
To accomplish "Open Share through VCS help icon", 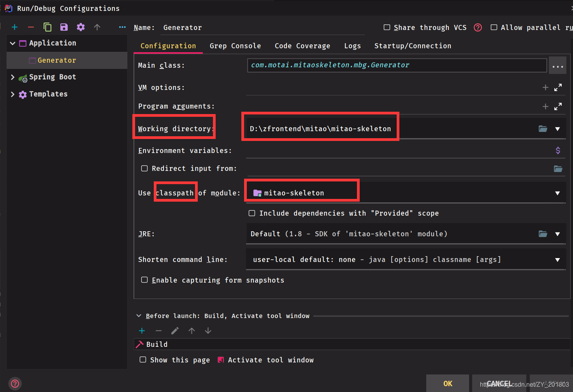I will [x=478, y=28].
